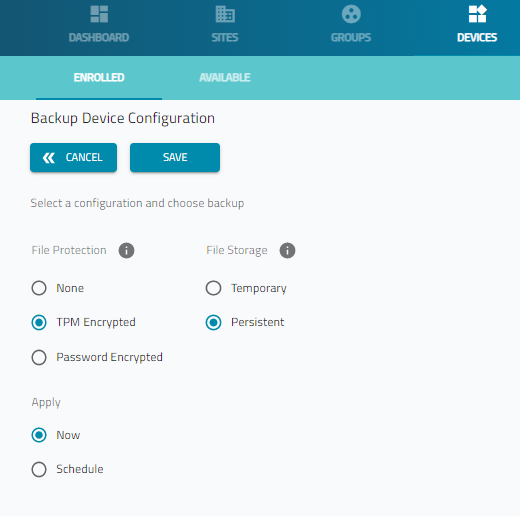Switch to the Enrolled tab

click(x=99, y=78)
